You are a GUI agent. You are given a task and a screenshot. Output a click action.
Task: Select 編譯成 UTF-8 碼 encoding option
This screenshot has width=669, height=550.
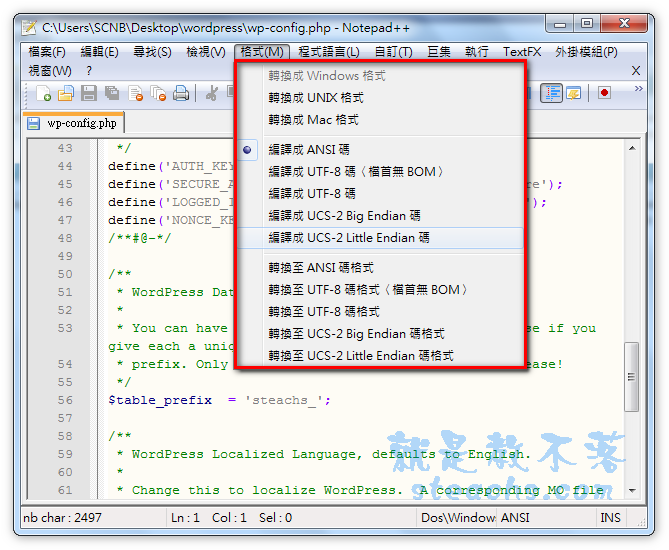[312, 193]
